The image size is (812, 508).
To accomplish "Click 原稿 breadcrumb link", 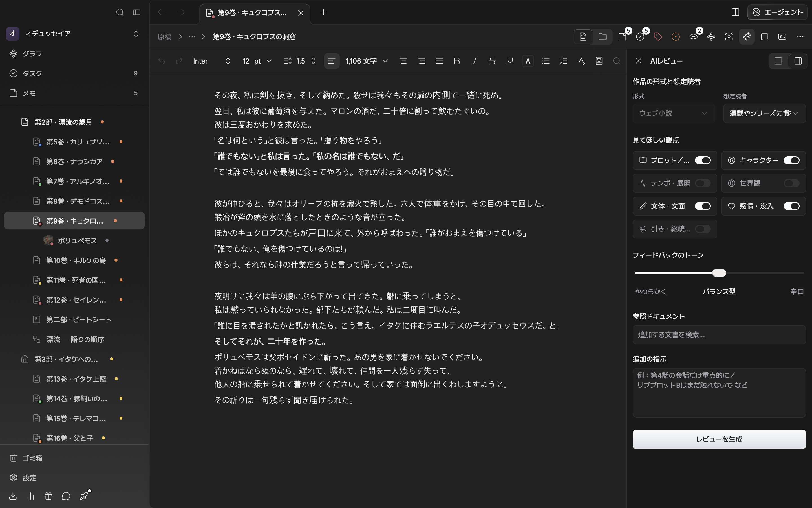I will pos(164,37).
